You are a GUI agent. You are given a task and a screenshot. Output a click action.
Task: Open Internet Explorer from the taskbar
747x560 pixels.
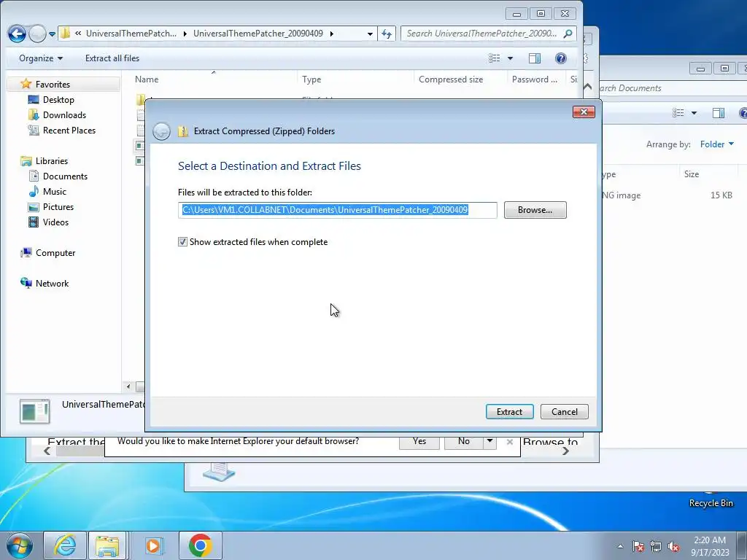(x=65, y=545)
